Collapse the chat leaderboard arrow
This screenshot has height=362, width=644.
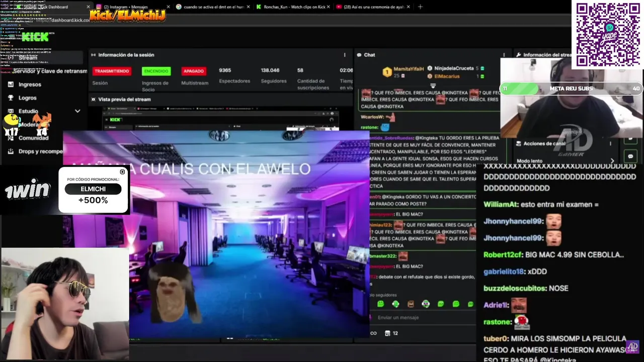(x=433, y=85)
